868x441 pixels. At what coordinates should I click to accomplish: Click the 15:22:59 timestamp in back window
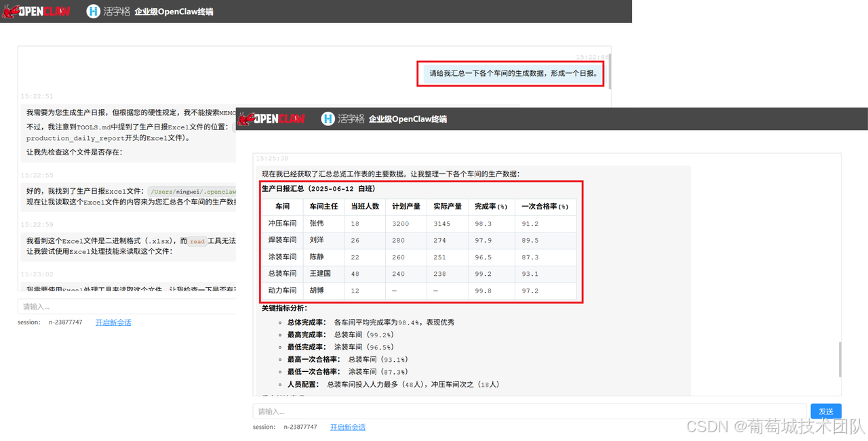(37, 224)
